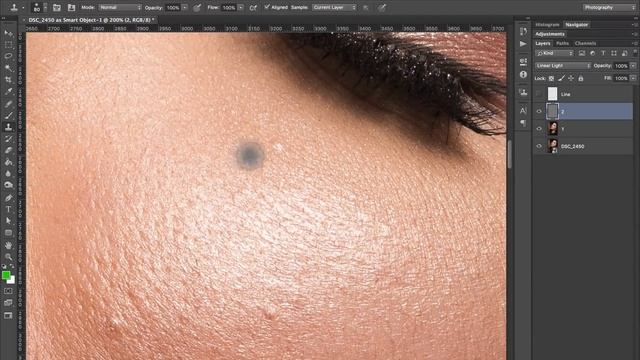Hide layer 2 with its eye icon

(539, 111)
